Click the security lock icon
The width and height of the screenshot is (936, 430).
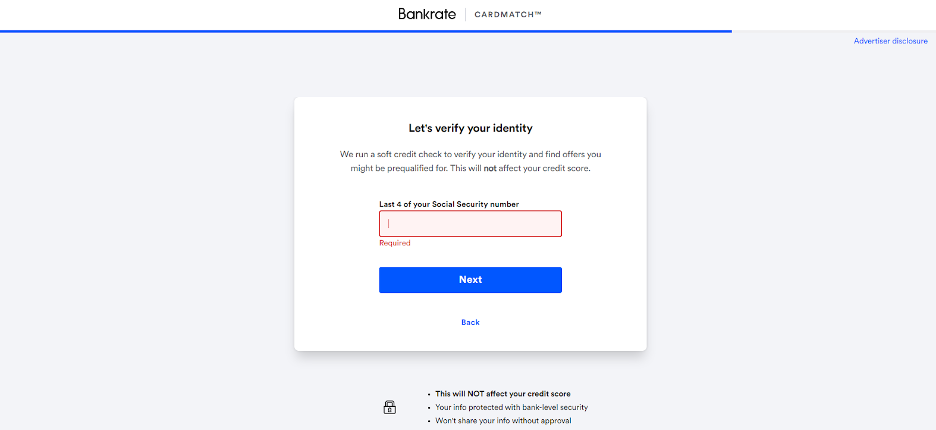pos(390,407)
